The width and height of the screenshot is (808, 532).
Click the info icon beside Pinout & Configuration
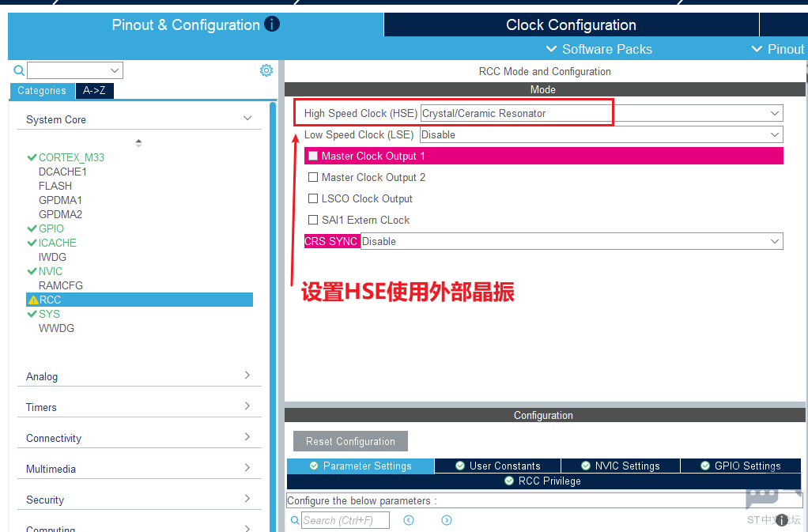pyautogui.click(x=271, y=24)
